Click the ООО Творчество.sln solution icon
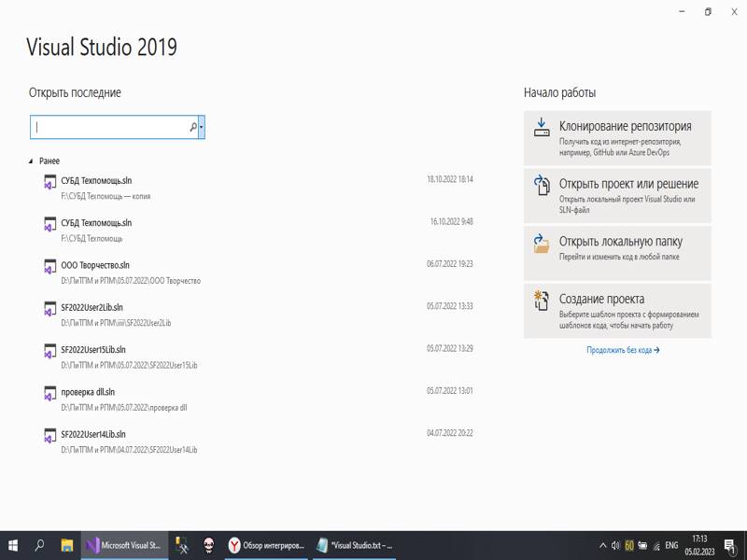The width and height of the screenshot is (747, 560). click(x=49, y=267)
